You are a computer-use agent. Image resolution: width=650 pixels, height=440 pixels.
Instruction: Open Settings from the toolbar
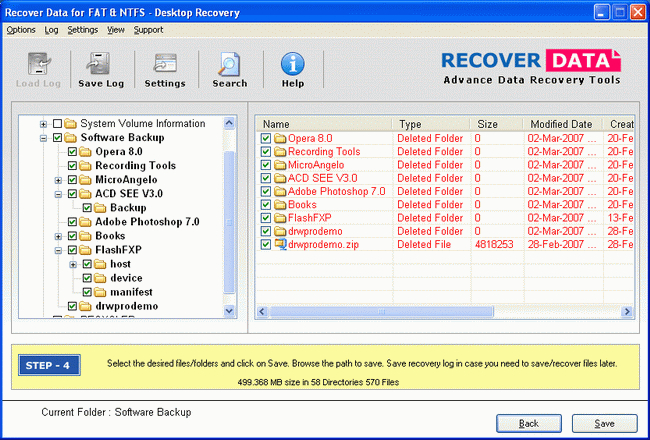[165, 70]
